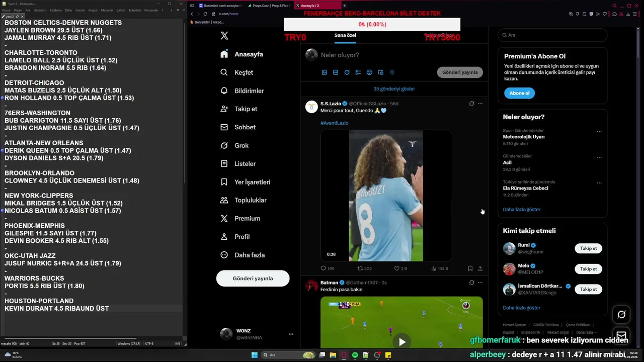Reply to S.S.Lazio post with 199 comments

328,268
